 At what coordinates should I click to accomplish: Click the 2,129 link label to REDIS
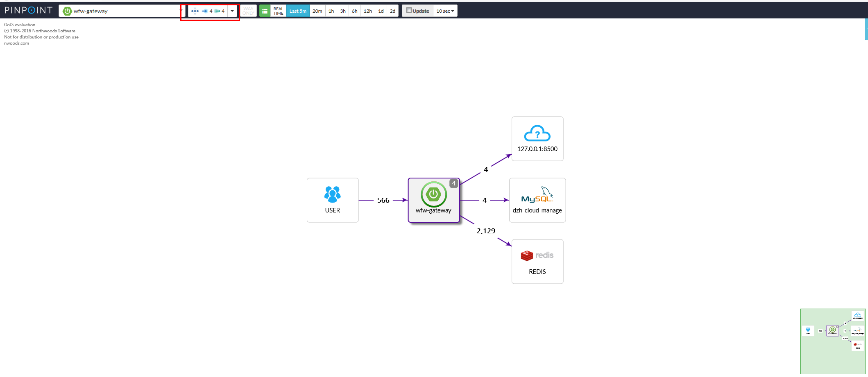[486, 231]
